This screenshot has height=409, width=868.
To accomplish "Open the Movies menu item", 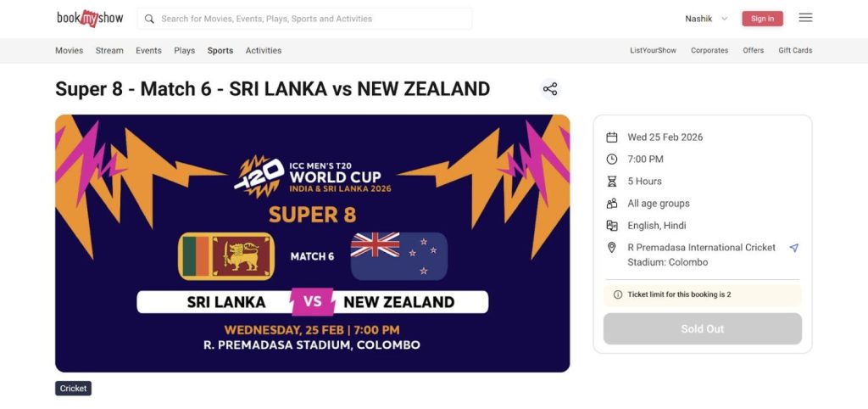I will pyautogui.click(x=70, y=51).
